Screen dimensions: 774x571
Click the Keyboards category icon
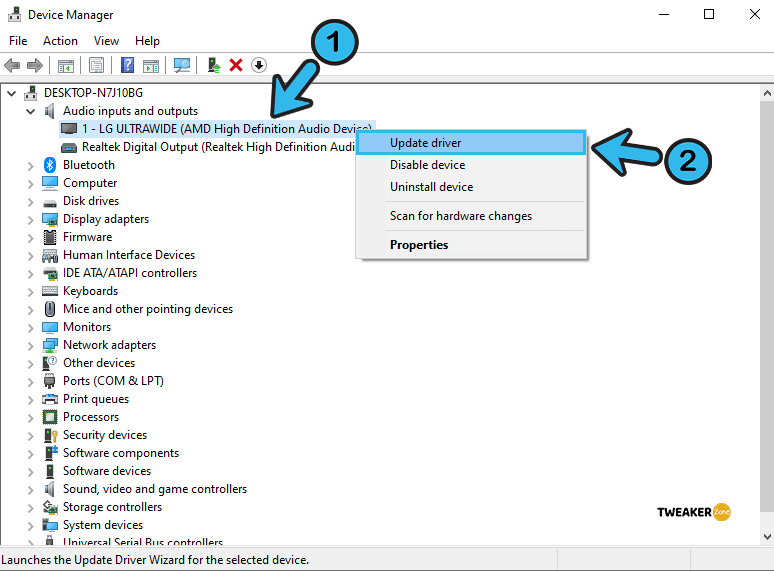coord(50,291)
